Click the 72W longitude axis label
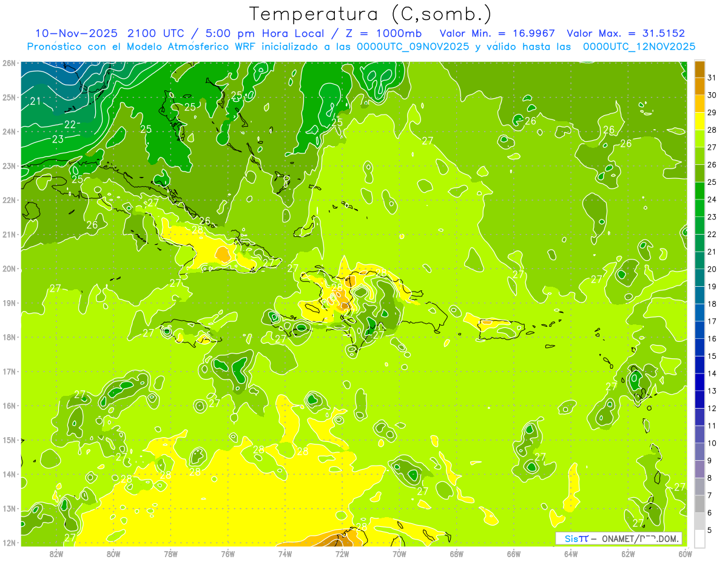 pyautogui.click(x=342, y=553)
